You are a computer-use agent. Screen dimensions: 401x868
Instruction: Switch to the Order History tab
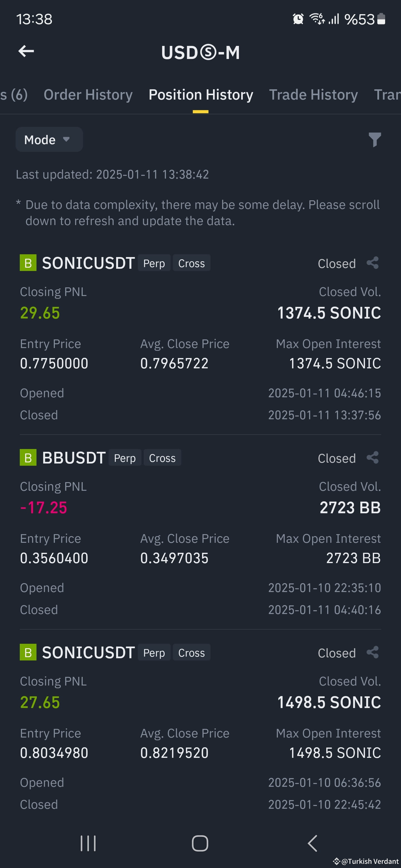pos(88,95)
